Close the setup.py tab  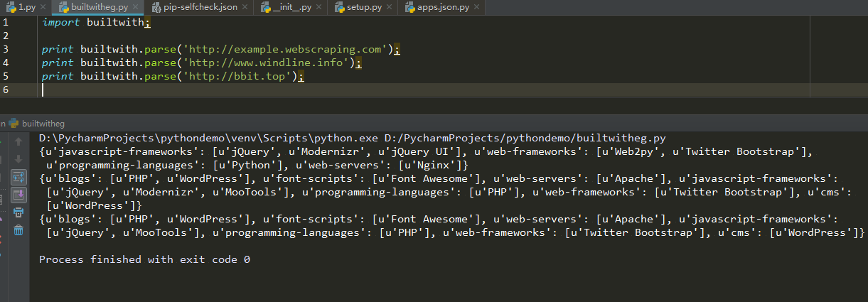(x=389, y=8)
